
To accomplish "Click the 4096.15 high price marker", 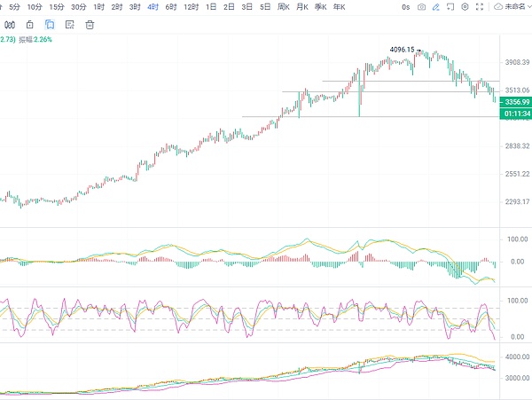I will 401,50.
